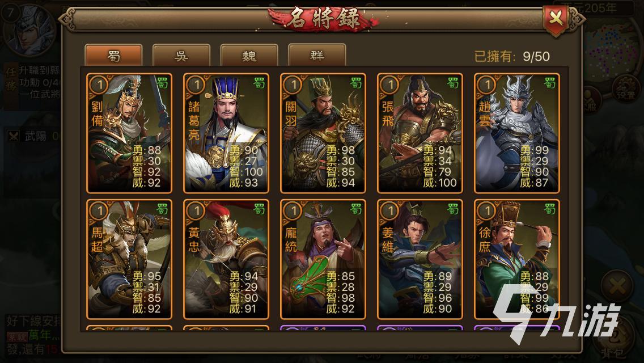Screen dimensions: 644x363
Task: Click the 已擁有 9/50 counter
Action: tap(512, 56)
